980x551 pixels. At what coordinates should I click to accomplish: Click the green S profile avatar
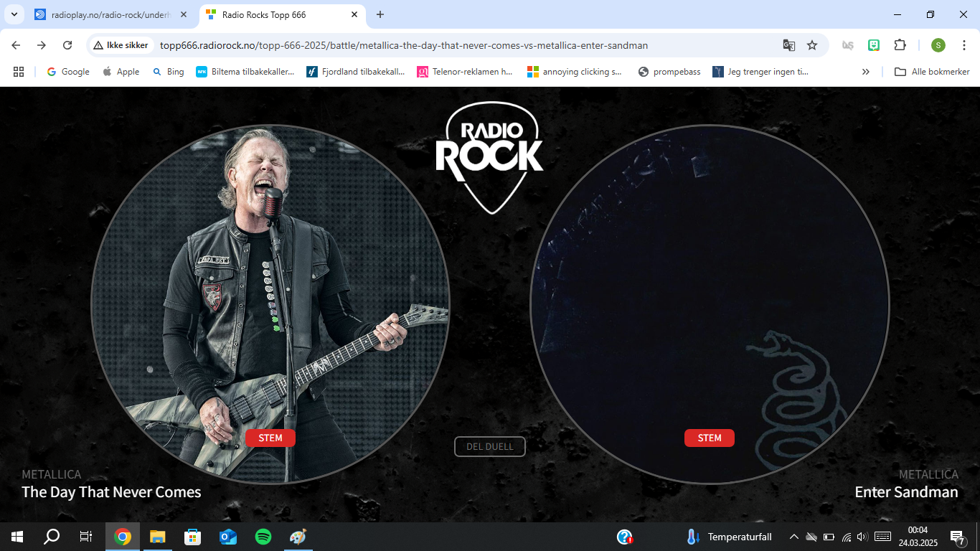938,45
